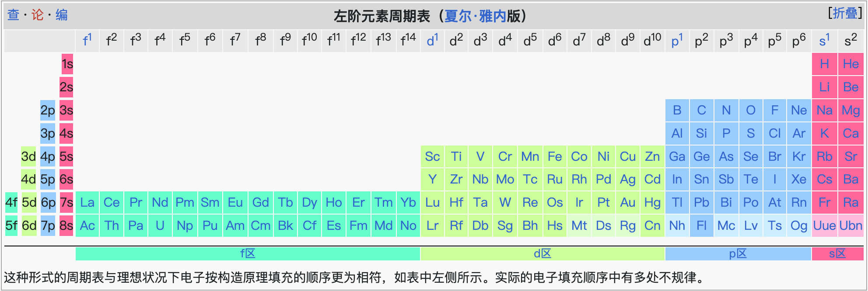Click the d区 block legend bar
This screenshot has height=291, width=868.
[x=542, y=253]
